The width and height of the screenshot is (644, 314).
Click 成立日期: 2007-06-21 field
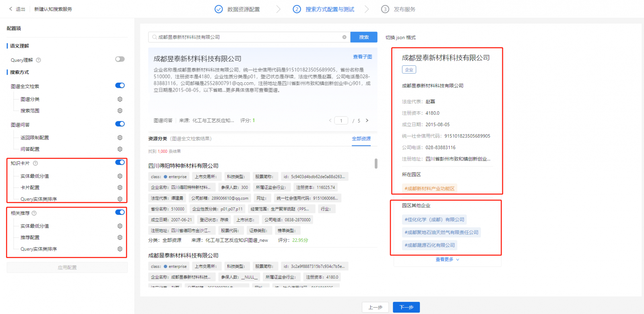[171, 220]
